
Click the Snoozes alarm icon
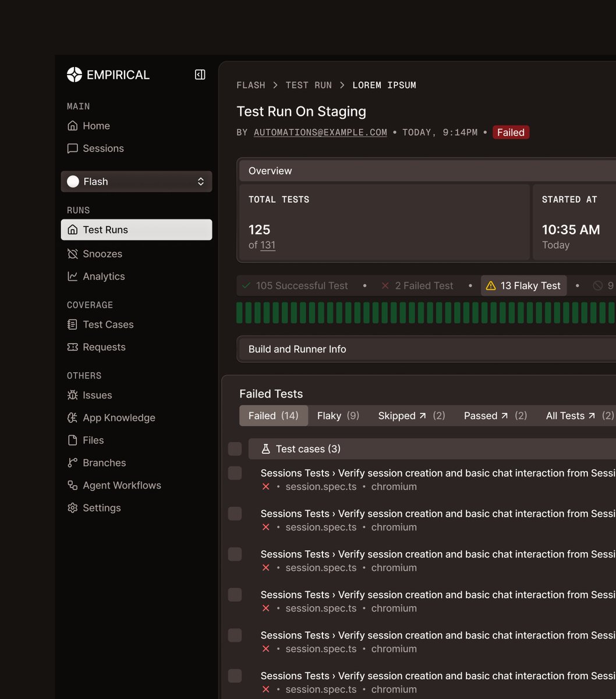coord(73,254)
